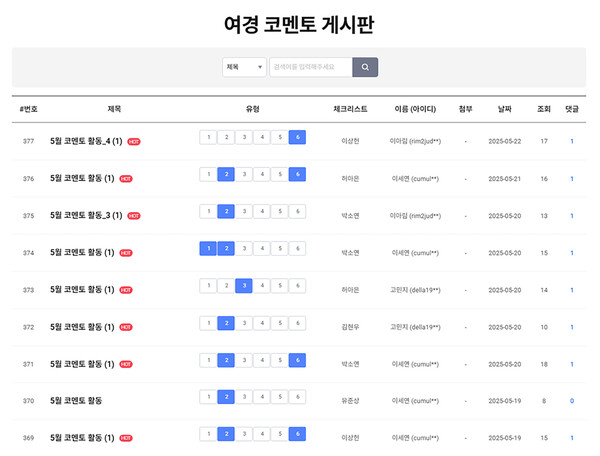Viewport: 600px width, 456px height.
Task: Toggle type box 2 in row 372
Action: (x=226, y=323)
